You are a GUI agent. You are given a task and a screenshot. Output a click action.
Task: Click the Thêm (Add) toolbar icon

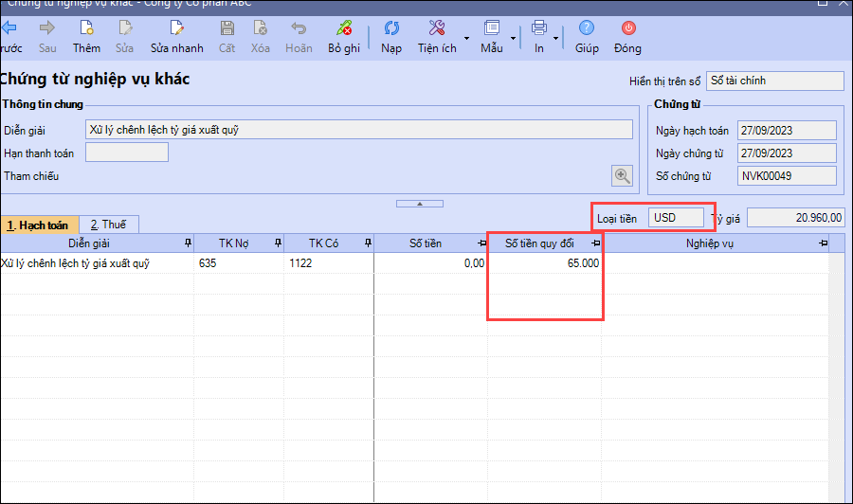click(86, 28)
